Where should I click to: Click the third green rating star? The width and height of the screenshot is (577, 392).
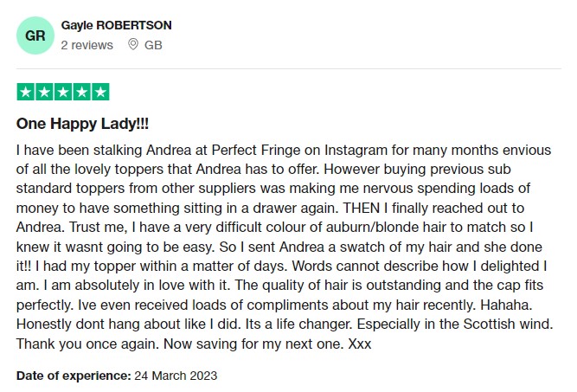click(x=63, y=92)
